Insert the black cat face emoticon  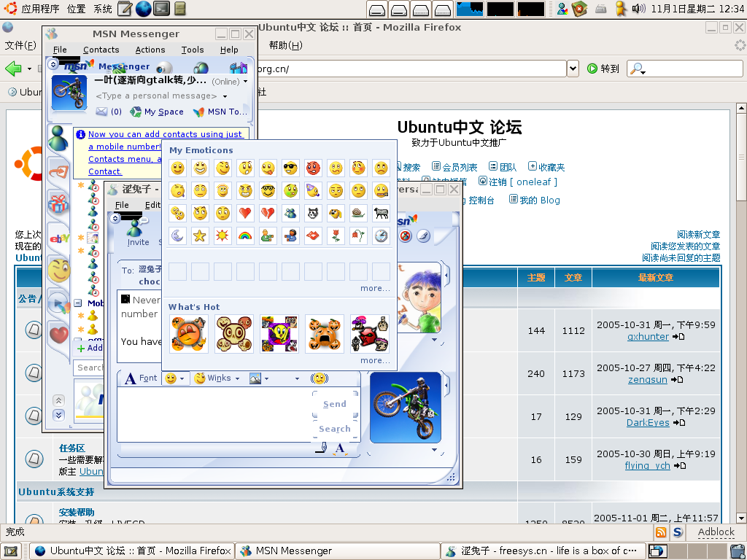pos(313,213)
